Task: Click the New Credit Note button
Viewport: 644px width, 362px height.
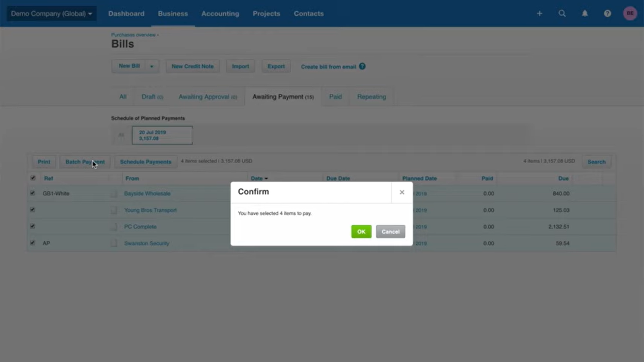Action: point(192,66)
